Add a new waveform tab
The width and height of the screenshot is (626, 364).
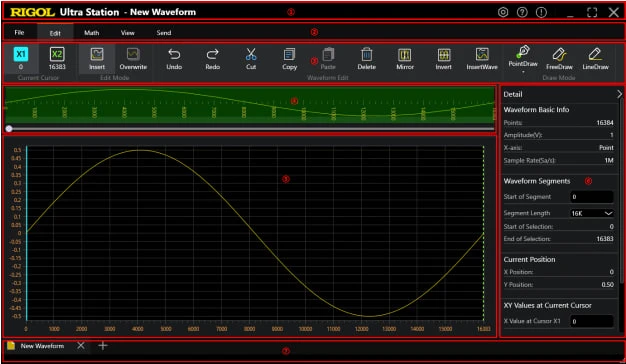pos(103,345)
